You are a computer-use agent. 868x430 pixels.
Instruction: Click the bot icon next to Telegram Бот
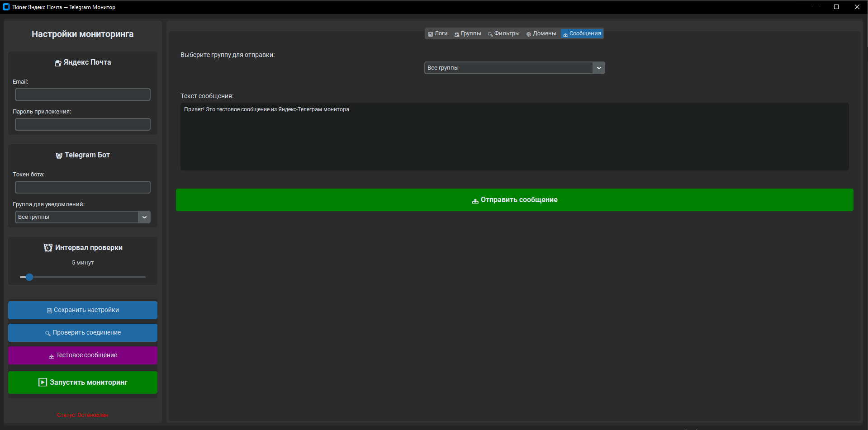[x=59, y=156]
